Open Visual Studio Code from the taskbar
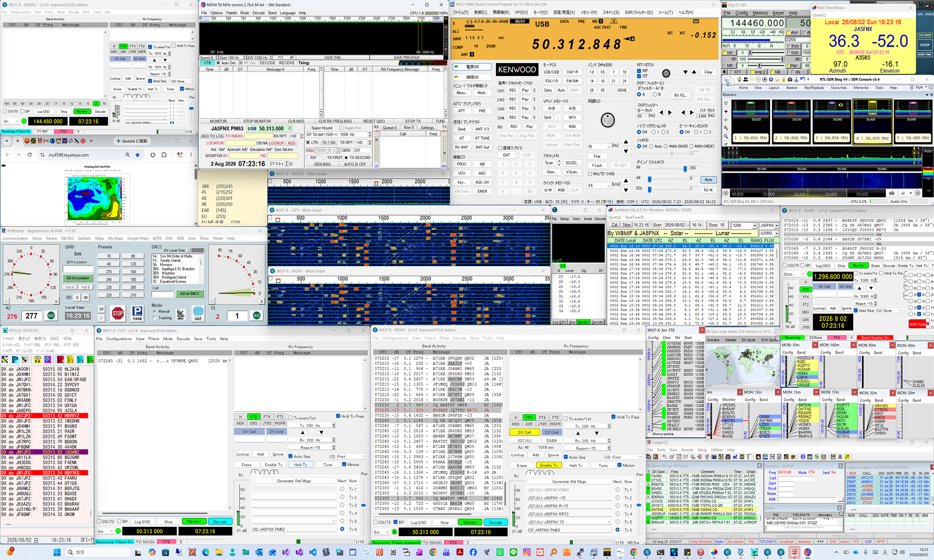934x560 pixels. point(312,553)
